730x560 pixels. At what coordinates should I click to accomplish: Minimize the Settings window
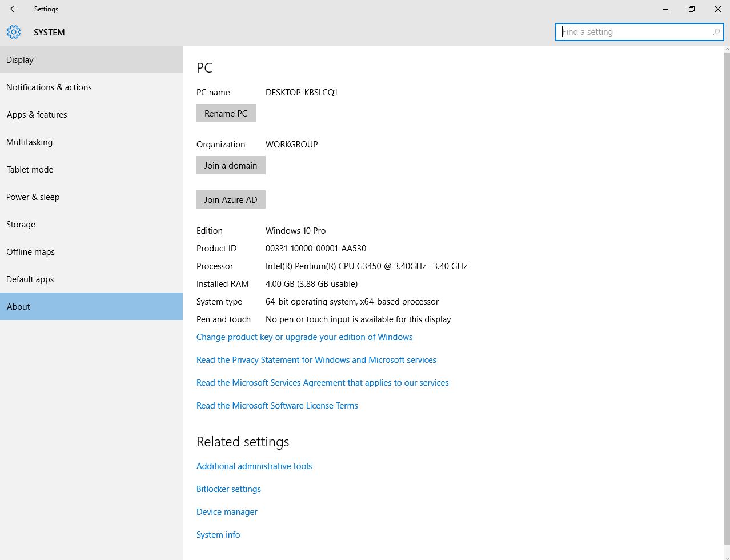(x=665, y=9)
